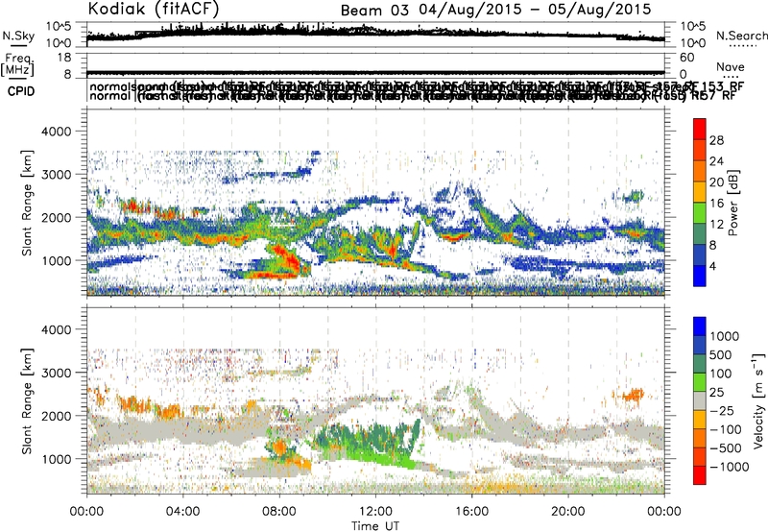The width and height of the screenshot is (768, 532).
Task: Pick the bright blue bottom power color segment
Action: point(700,277)
